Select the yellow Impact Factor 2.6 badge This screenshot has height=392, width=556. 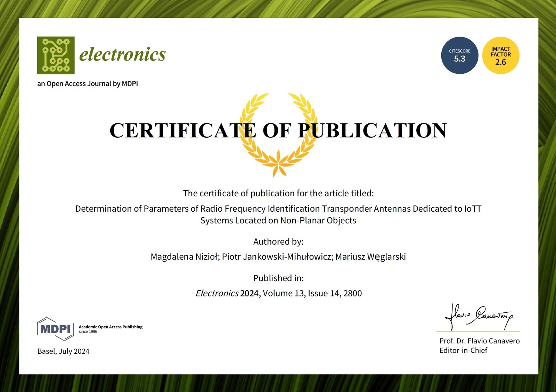tap(500, 55)
